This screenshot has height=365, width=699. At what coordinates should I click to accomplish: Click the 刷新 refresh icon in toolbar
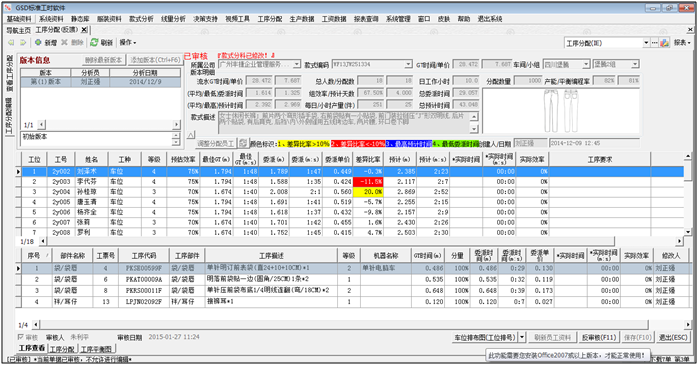click(x=94, y=42)
